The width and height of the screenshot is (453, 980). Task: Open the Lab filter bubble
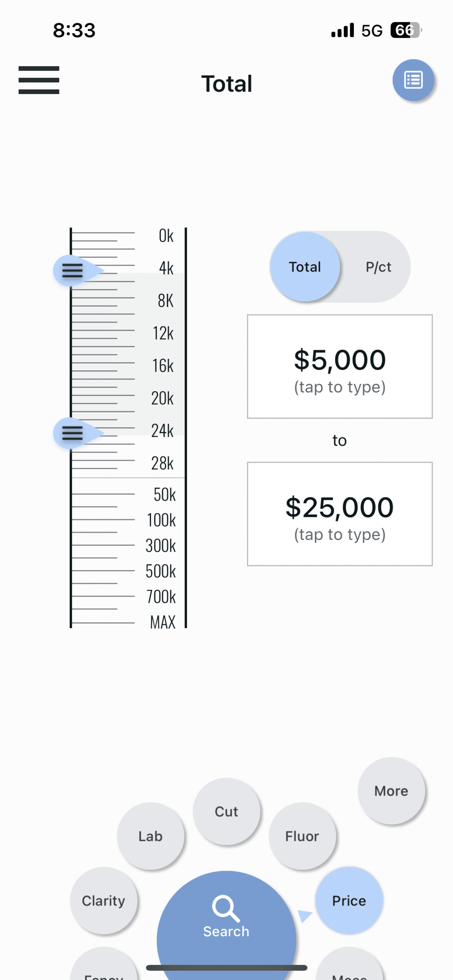click(x=150, y=836)
